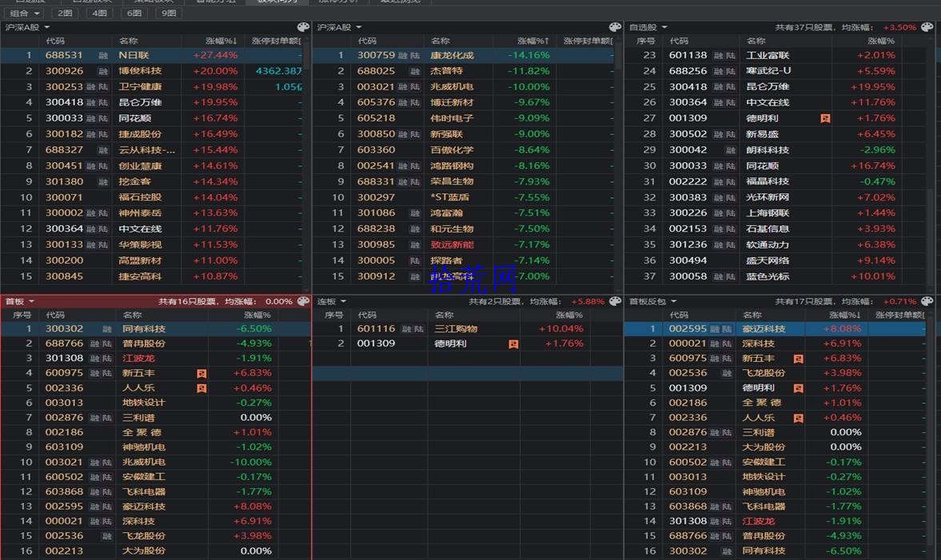941x560 pixels.
Task: Select 全聚德 row in 首板反包 panel
Action: [x=774, y=403]
